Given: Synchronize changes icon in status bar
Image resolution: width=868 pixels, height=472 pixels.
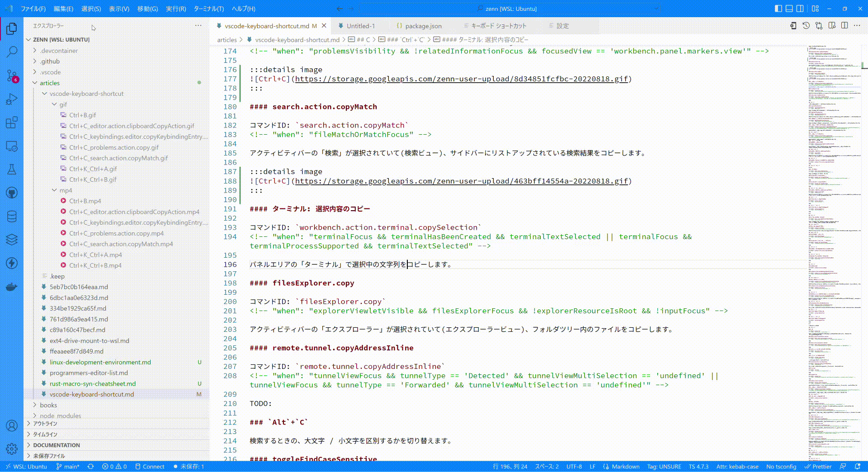Looking at the screenshot, I should [x=90, y=467].
